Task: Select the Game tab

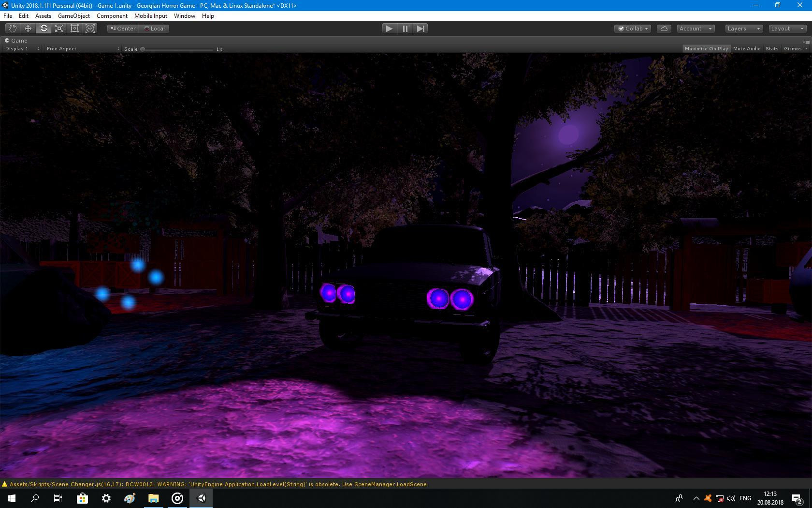Action: [x=16, y=41]
